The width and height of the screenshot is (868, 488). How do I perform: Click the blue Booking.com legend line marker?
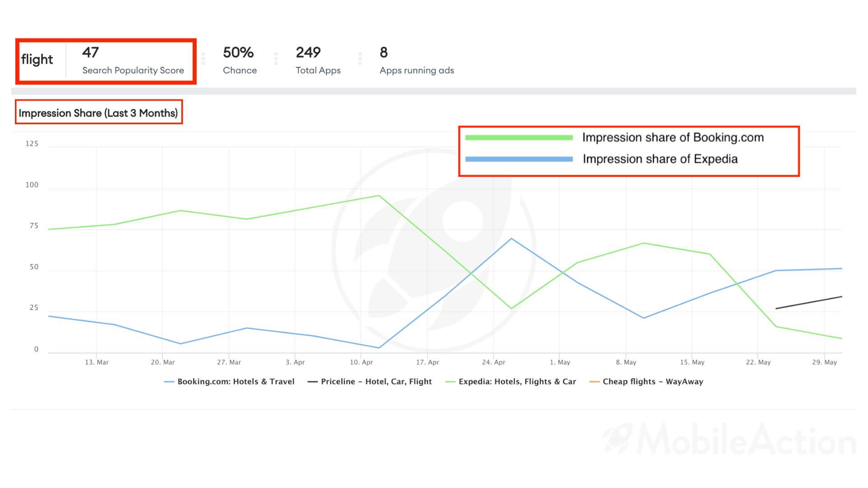click(x=169, y=382)
